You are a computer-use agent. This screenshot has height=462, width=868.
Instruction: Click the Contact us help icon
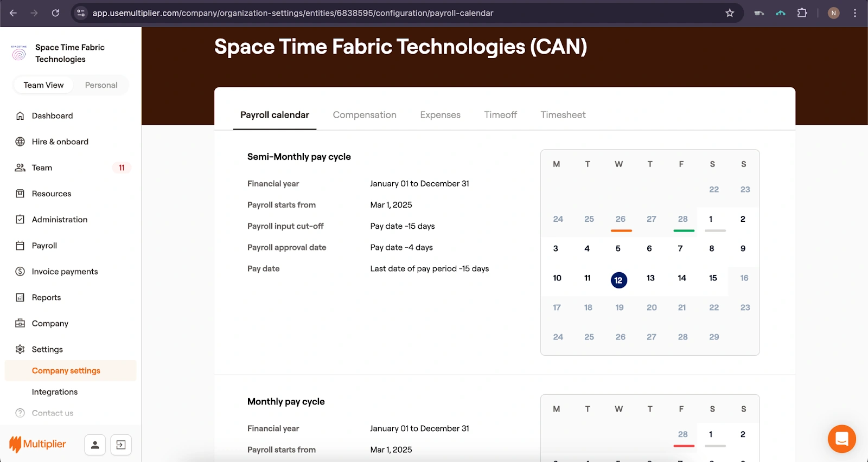point(20,413)
